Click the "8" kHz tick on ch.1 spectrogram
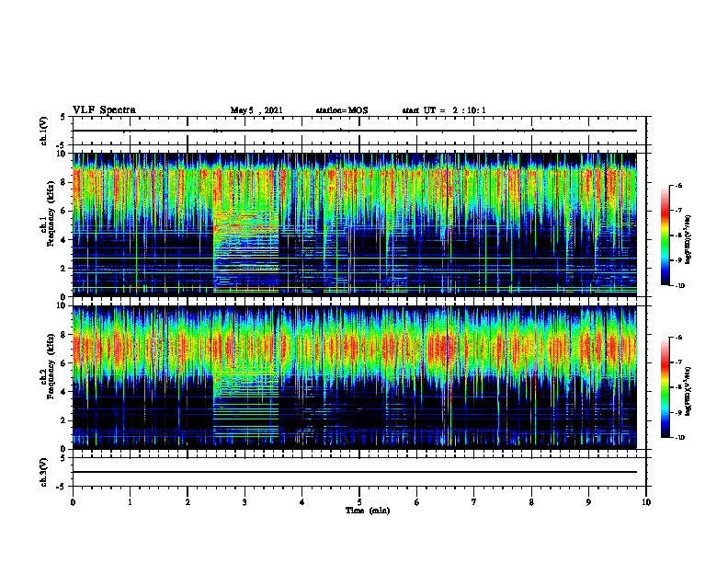The height and width of the screenshot is (563, 728). click(x=65, y=182)
